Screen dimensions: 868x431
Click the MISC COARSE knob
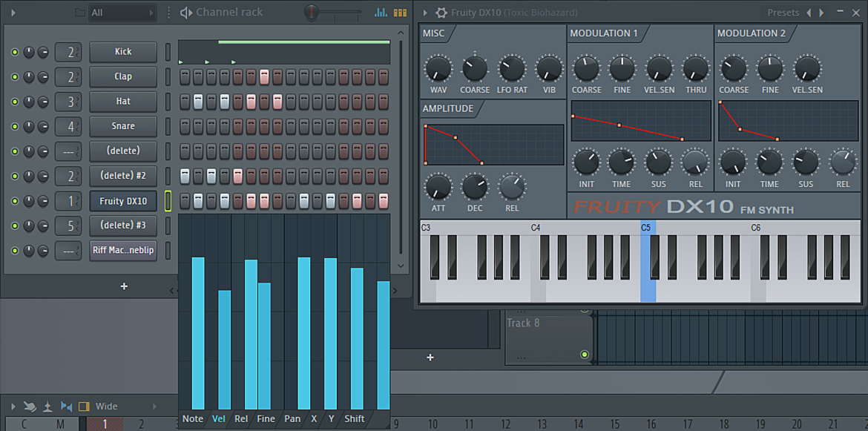click(475, 70)
